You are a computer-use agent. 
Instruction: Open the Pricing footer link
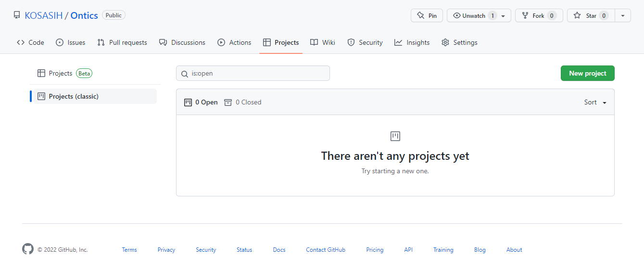[375, 250]
